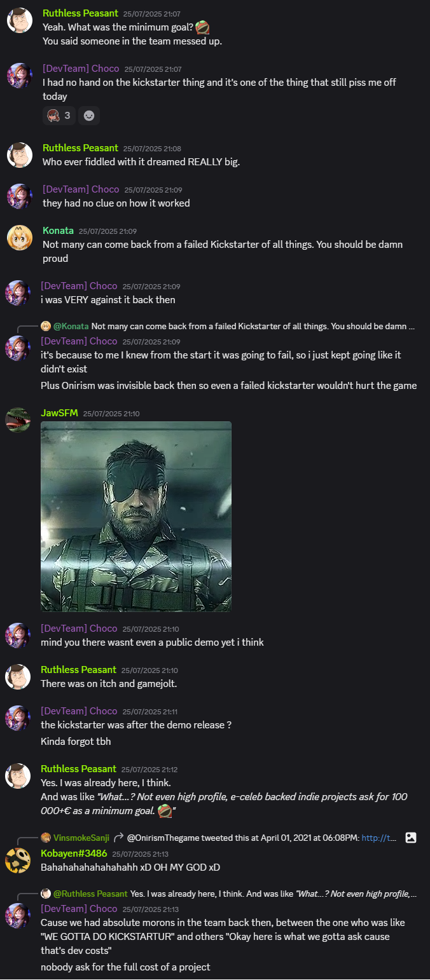This screenshot has height=980, width=430.
Task: Open the tweet link in the reply preview
Action: click(379, 838)
